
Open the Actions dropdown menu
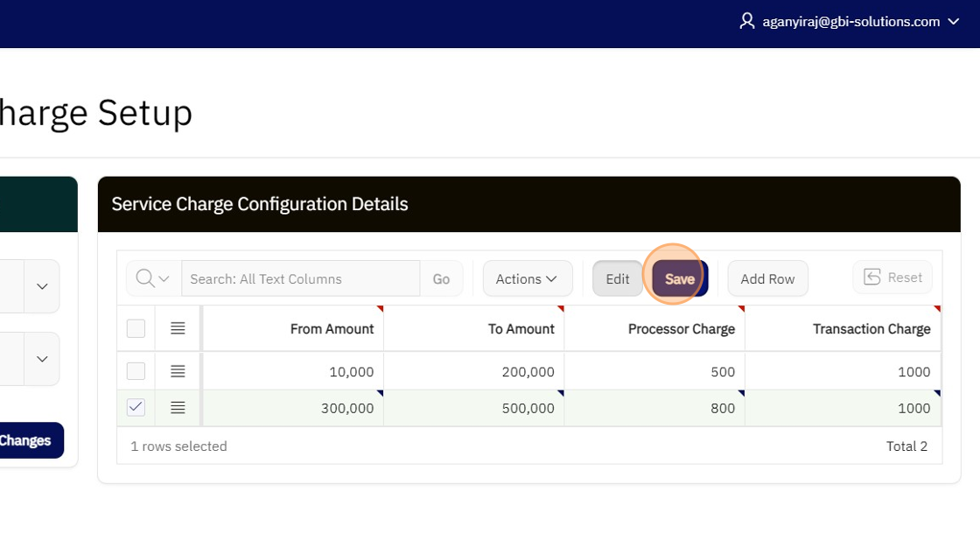527,278
